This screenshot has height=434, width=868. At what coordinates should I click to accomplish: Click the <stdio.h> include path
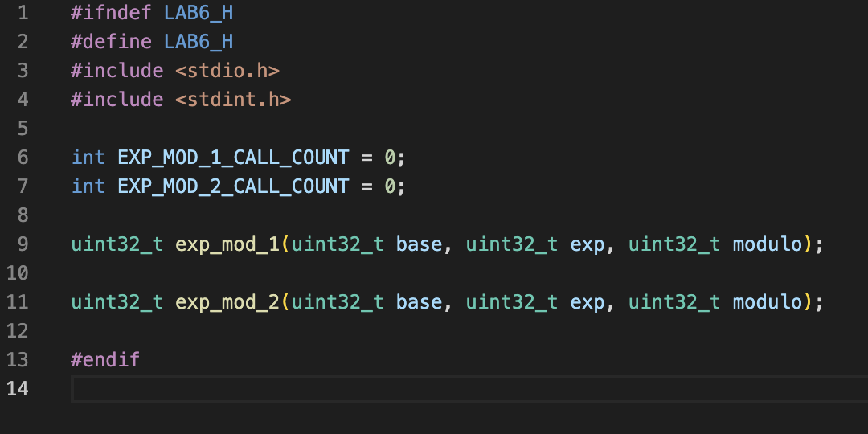pyautogui.click(x=227, y=70)
